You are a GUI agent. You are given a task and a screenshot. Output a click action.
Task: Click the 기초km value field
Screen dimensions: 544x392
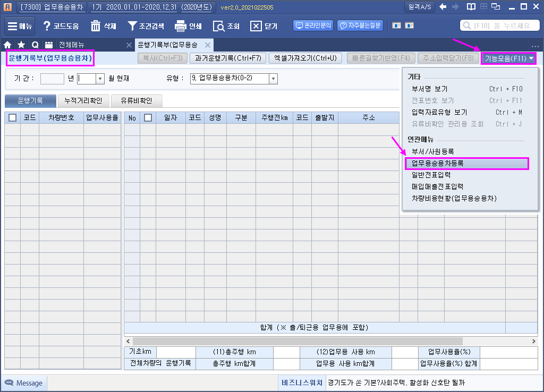point(176,352)
